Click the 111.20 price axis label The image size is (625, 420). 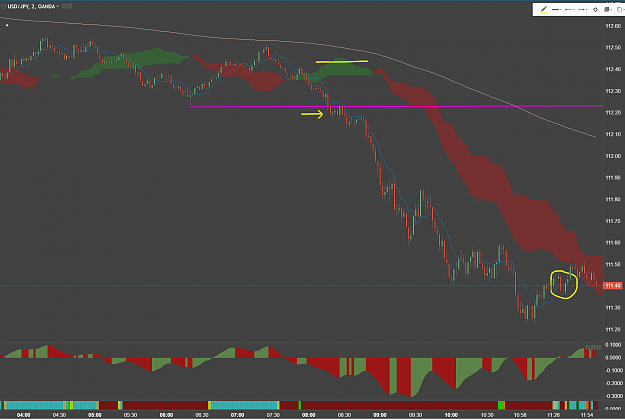pos(613,329)
